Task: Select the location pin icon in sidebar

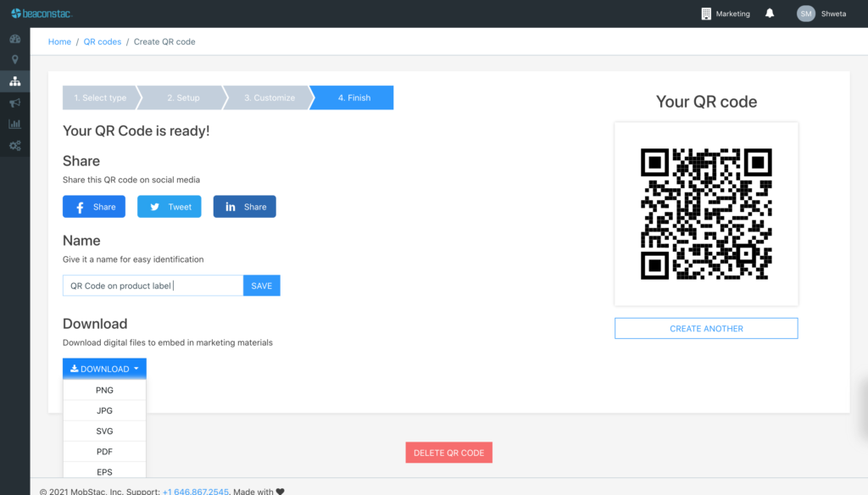Action: 14,60
